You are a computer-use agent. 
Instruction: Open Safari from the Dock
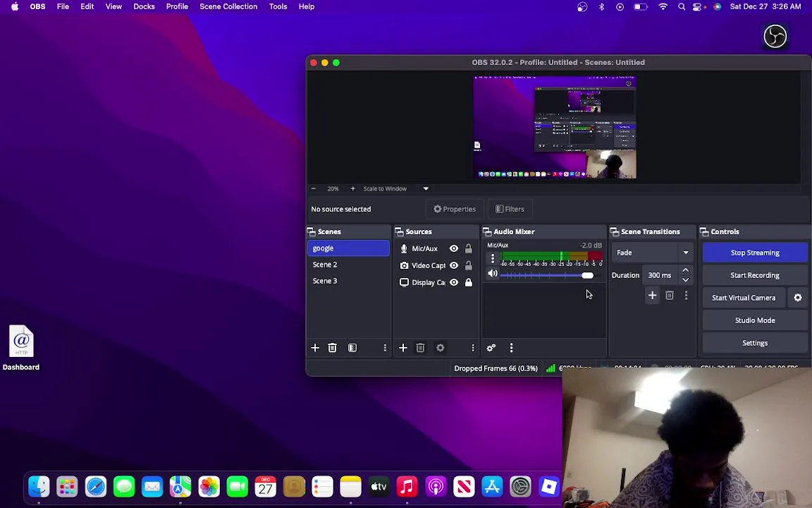point(96,487)
